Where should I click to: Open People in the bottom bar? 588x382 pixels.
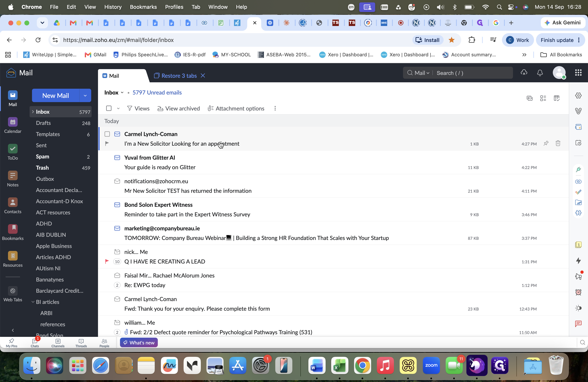tap(104, 343)
